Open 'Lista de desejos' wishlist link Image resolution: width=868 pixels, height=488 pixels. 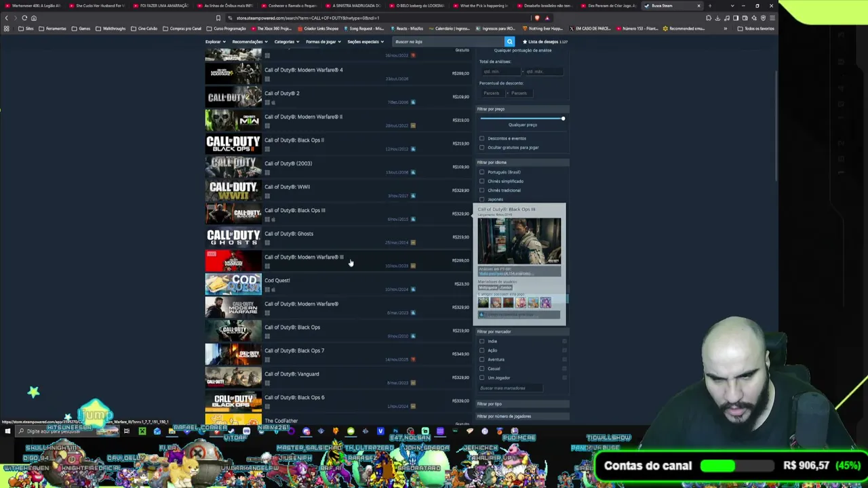coord(545,42)
